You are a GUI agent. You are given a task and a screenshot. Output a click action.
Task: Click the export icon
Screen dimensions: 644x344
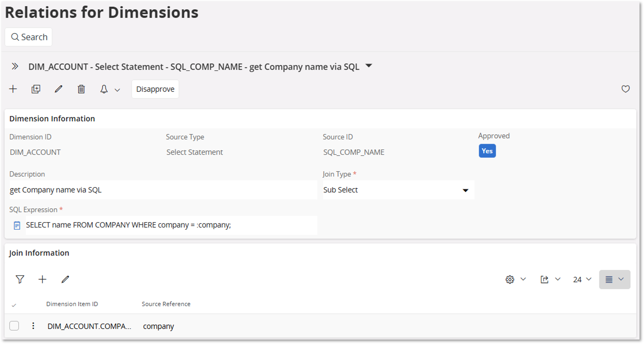[544, 279]
